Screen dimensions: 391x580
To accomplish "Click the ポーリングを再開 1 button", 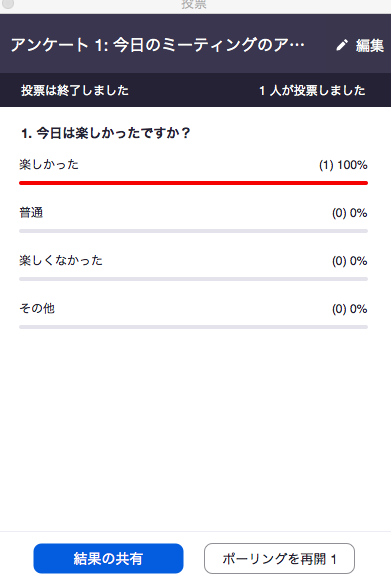I will (279, 558).
